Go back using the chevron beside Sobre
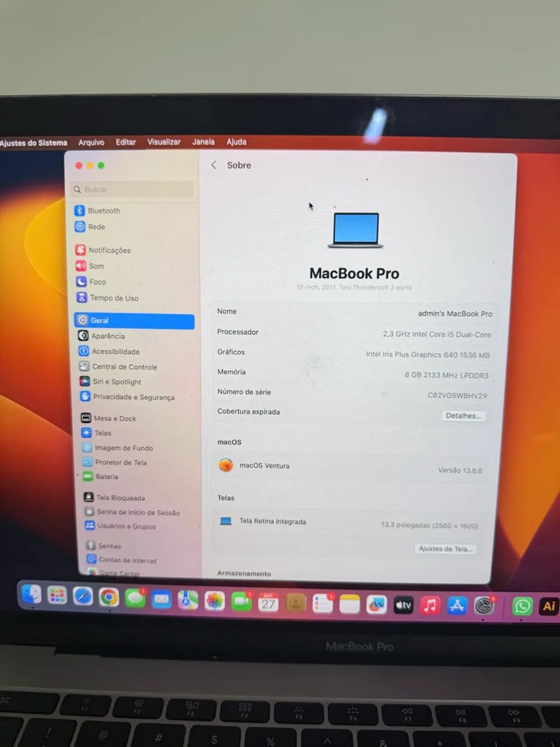 coord(213,165)
